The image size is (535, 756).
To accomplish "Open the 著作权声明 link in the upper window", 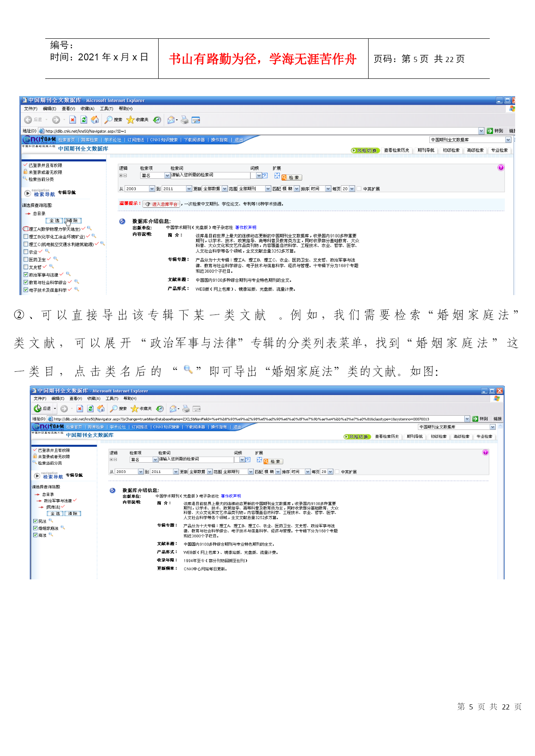I will click(246, 227).
